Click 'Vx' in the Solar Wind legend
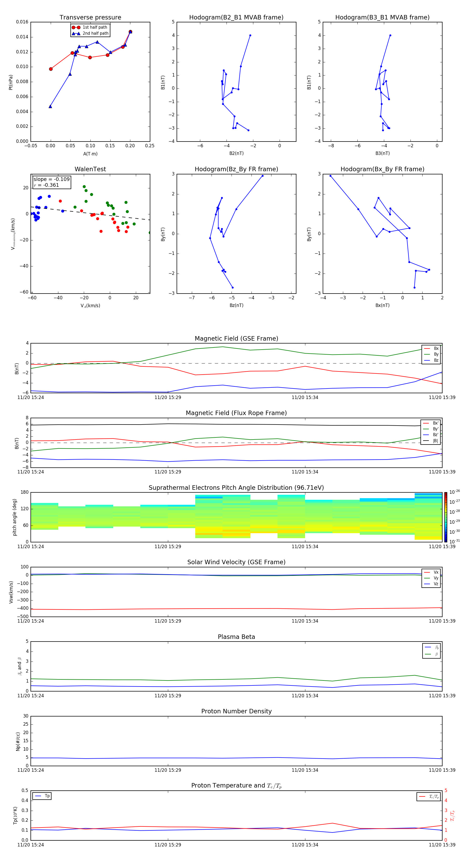 tap(431, 572)
